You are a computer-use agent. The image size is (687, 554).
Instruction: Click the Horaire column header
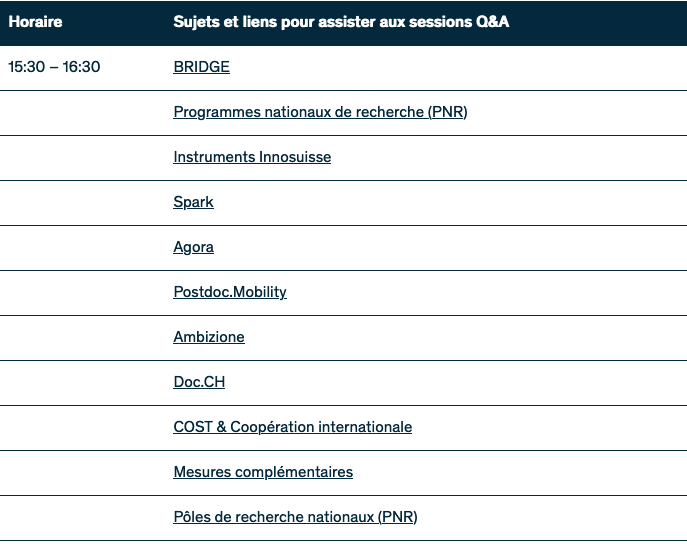click(35, 22)
